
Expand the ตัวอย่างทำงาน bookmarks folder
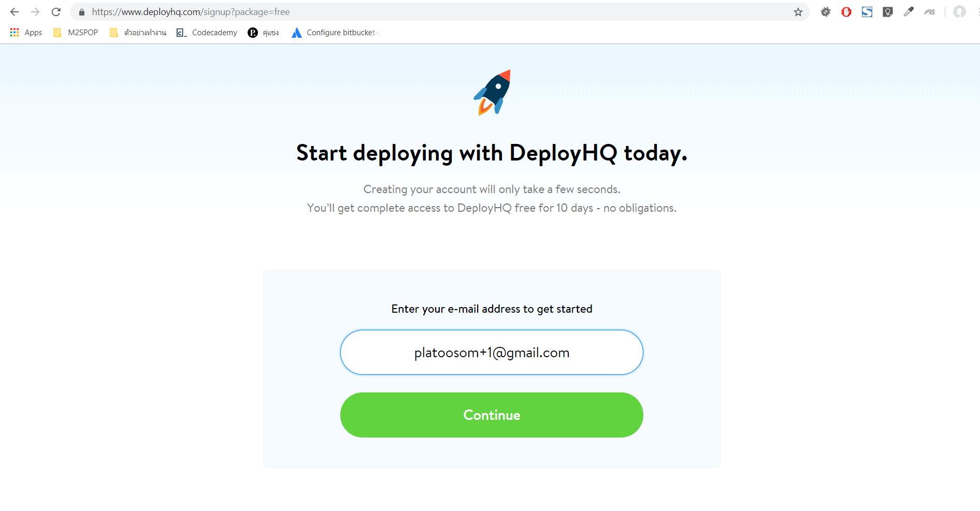(x=137, y=32)
